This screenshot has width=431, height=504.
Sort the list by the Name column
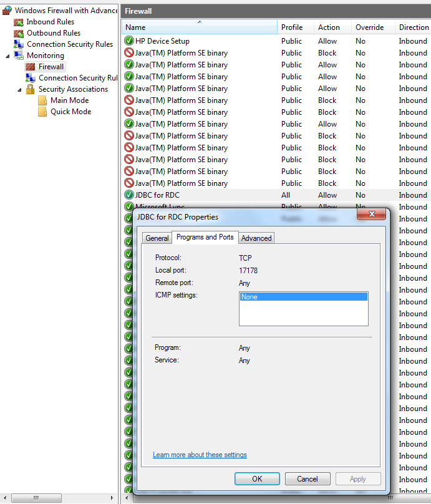tap(199, 27)
